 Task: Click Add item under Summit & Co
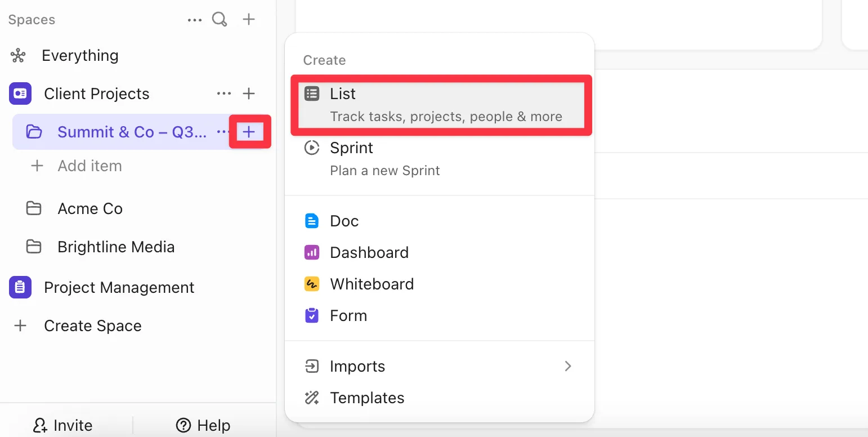click(x=90, y=166)
